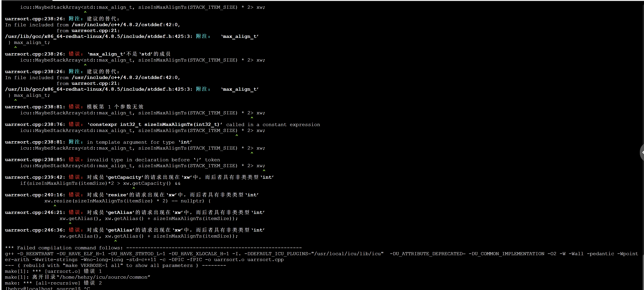Click error line mentioning "called in a constant expression"
Image resolution: width=644 pixels, height=290 pixels.
point(162,124)
